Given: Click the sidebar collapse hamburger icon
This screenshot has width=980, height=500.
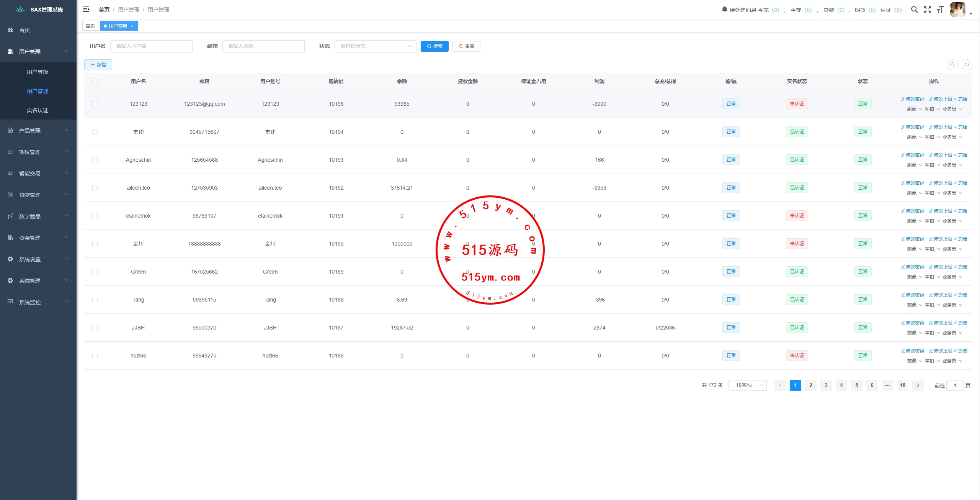Looking at the screenshot, I should [86, 9].
